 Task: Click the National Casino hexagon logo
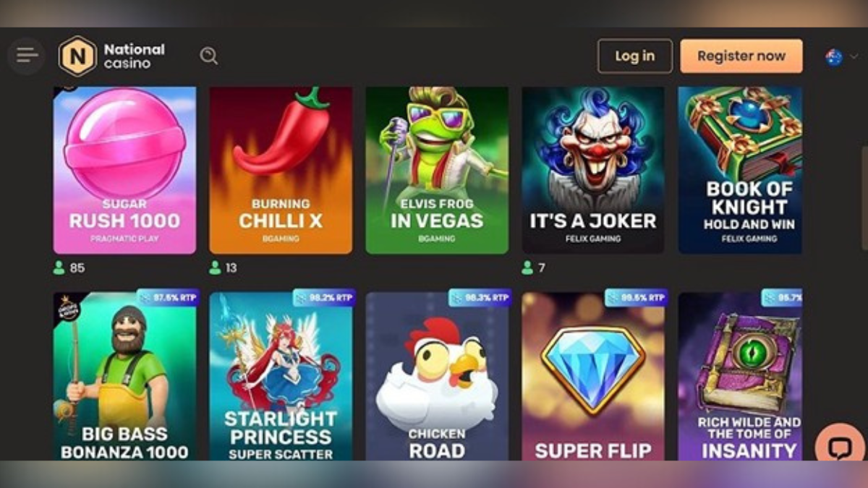(x=77, y=56)
